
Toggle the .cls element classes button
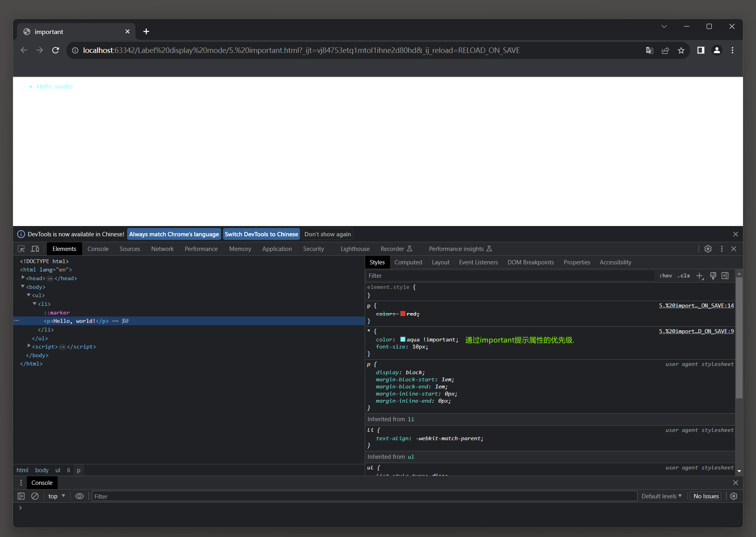tap(684, 276)
